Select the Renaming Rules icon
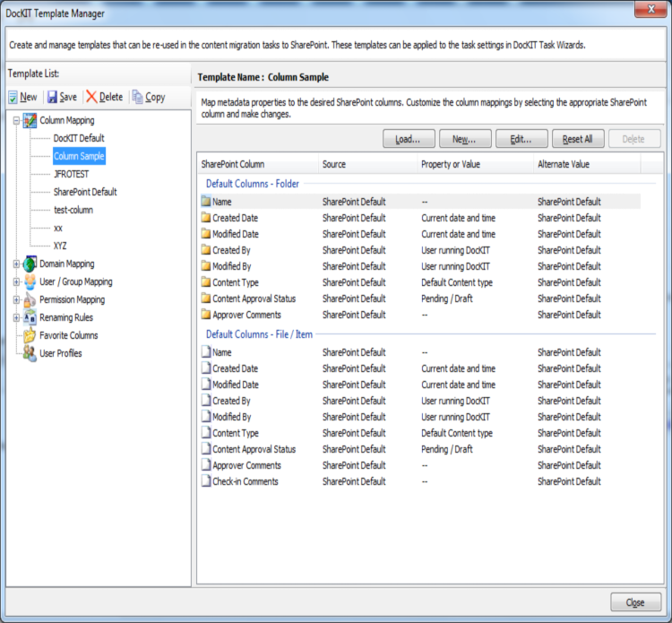This screenshot has height=623, width=672. [x=30, y=317]
